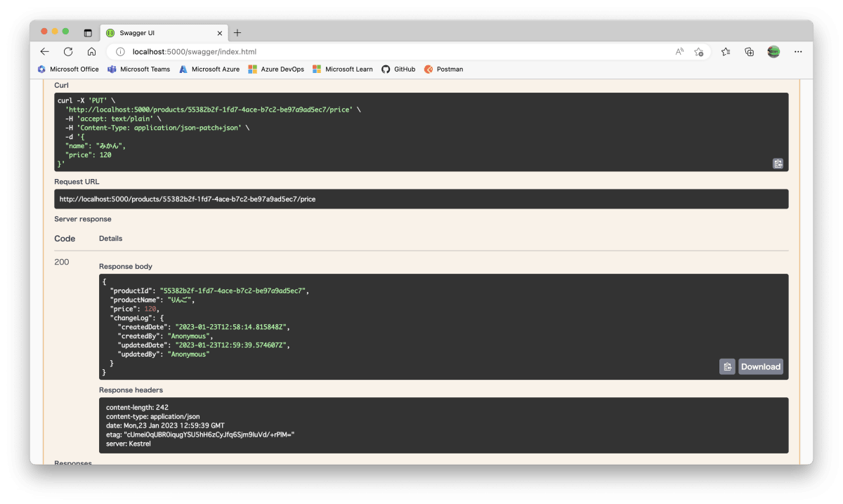Click the Content-Type header line in curl
This screenshot has width=843, height=504.
(157, 128)
